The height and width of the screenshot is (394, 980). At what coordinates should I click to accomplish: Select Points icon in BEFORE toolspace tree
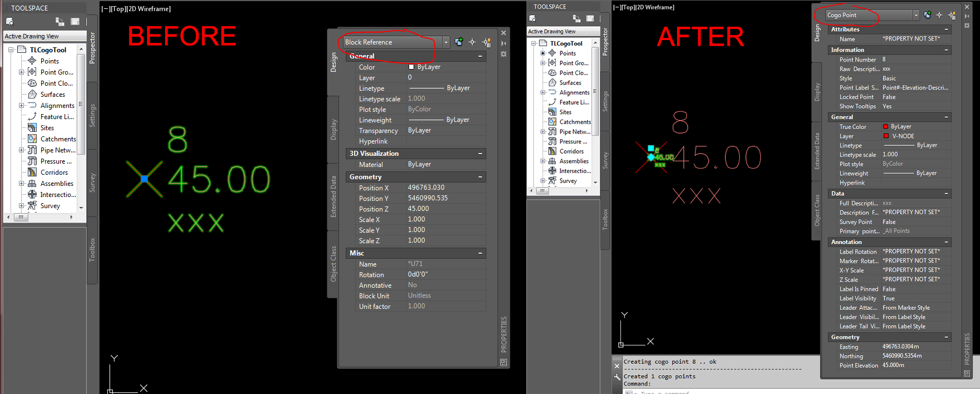32,61
